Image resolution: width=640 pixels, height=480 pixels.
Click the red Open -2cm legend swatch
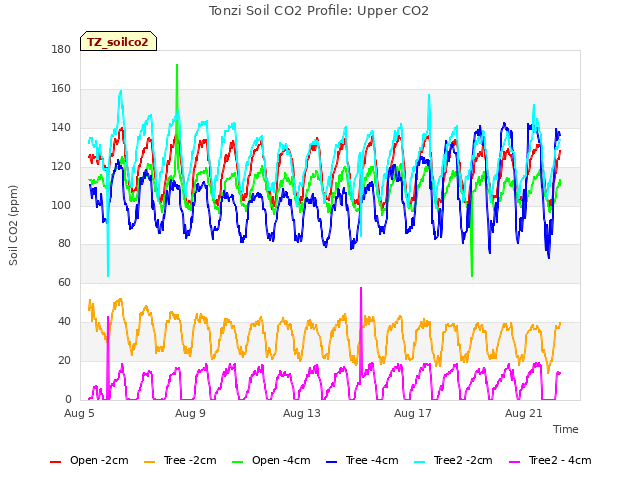click(x=56, y=462)
